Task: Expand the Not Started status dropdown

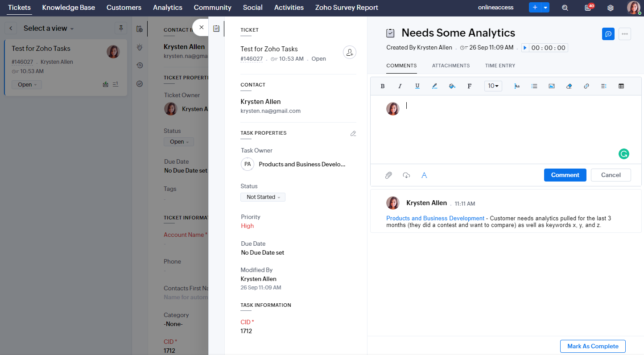Action: [x=263, y=197]
